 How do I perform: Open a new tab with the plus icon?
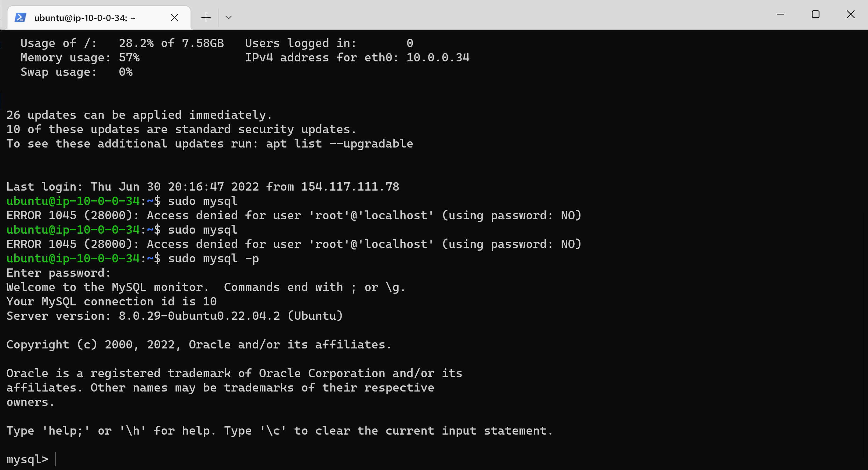click(205, 17)
